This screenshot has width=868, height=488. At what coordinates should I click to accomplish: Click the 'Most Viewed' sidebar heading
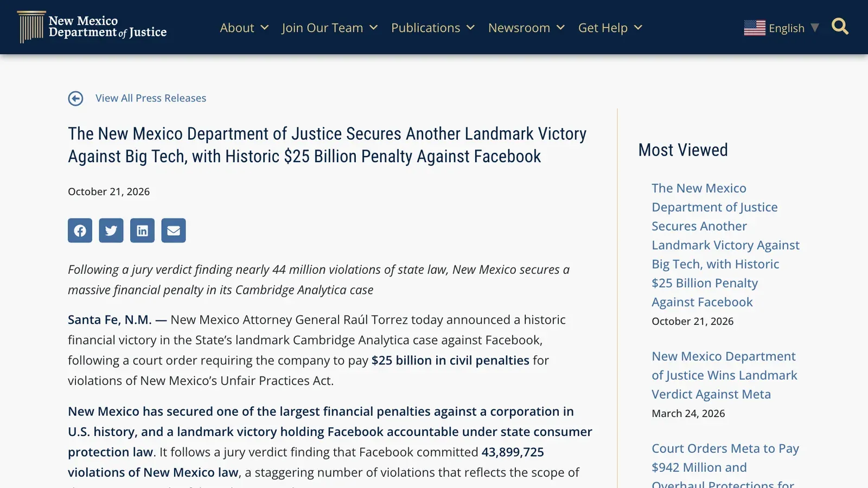[x=683, y=150]
